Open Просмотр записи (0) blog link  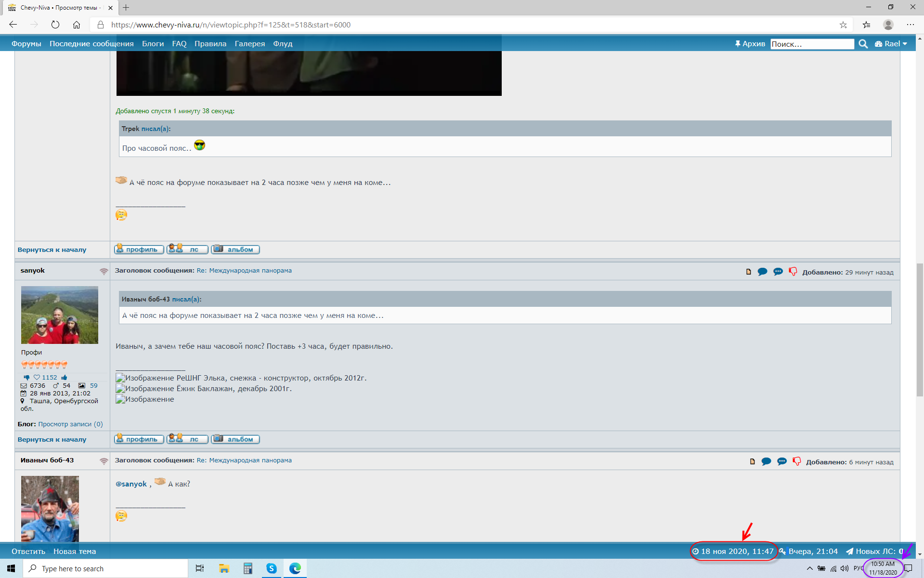(70, 424)
